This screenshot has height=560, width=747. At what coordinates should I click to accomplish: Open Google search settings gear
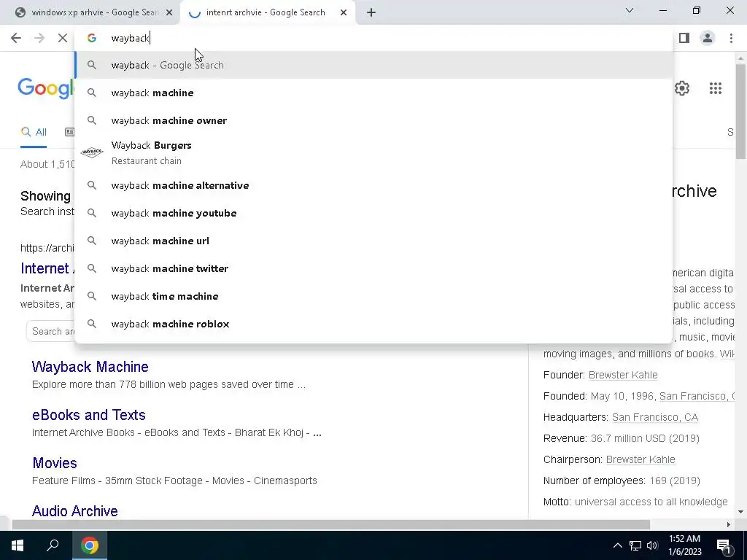(x=682, y=88)
